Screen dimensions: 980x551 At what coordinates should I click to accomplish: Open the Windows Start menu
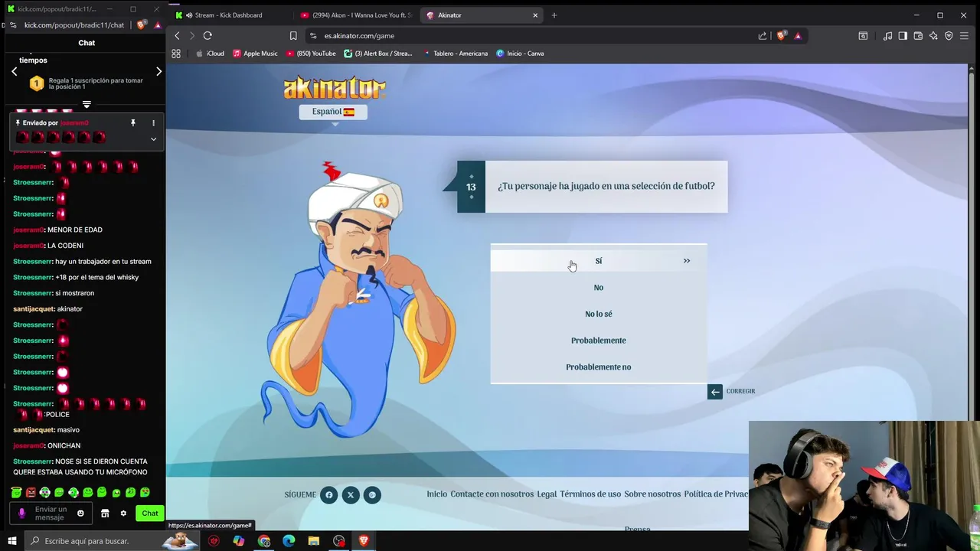(11, 541)
